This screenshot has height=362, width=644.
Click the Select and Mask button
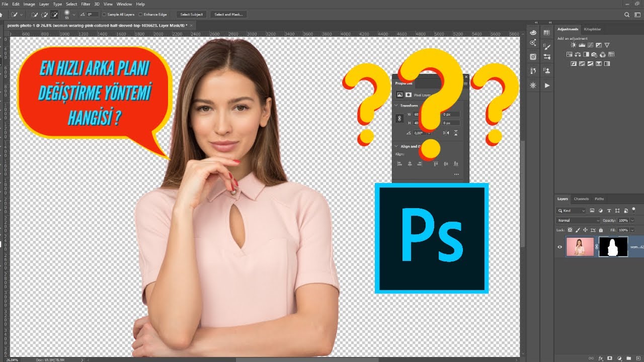228,15
